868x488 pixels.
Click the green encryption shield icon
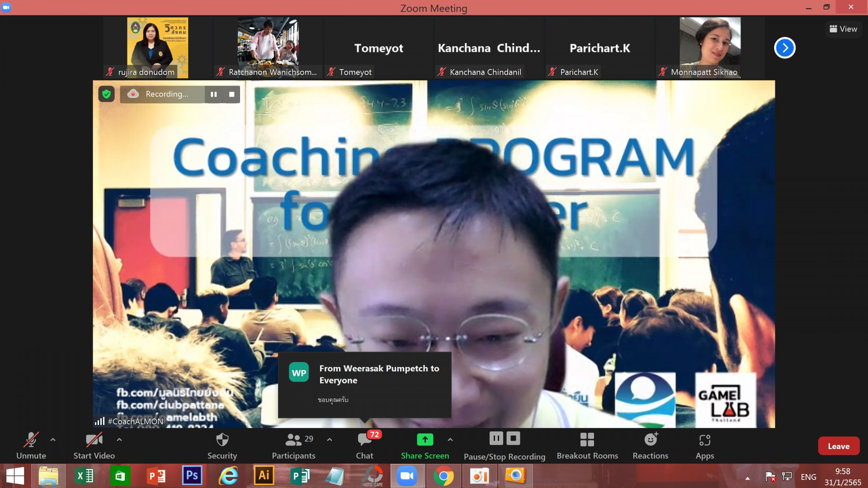coord(106,94)
